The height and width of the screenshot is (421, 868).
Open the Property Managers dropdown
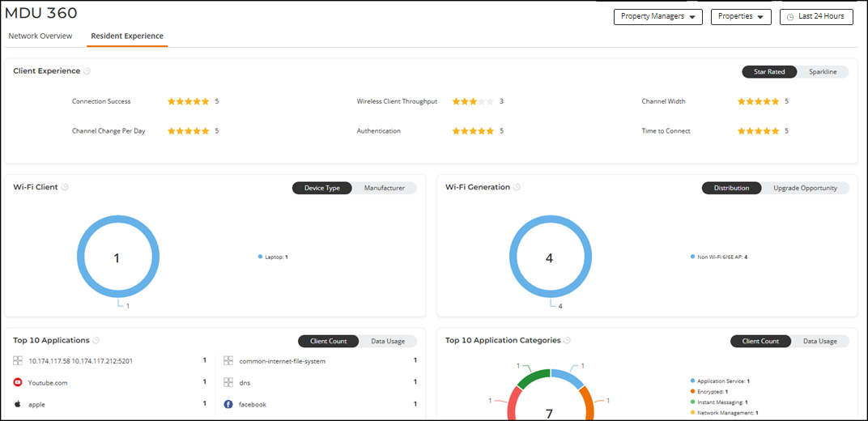[657, 17]
